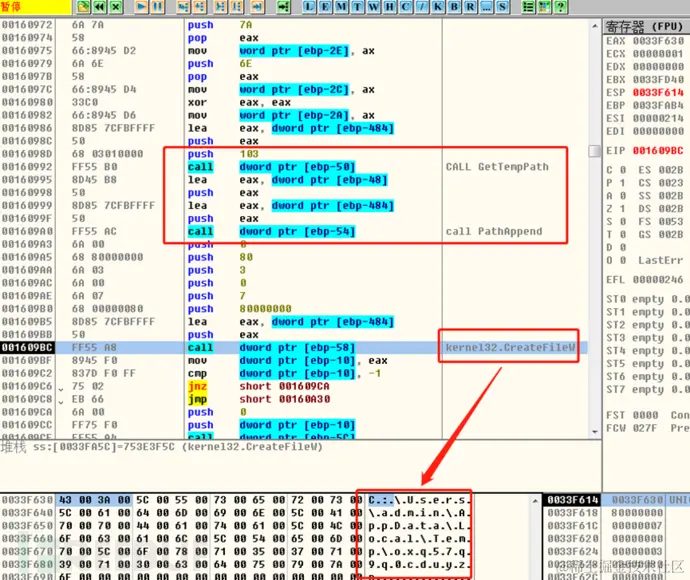Open the Memory map (M button)
690x580 pixels.
(341, 7)
